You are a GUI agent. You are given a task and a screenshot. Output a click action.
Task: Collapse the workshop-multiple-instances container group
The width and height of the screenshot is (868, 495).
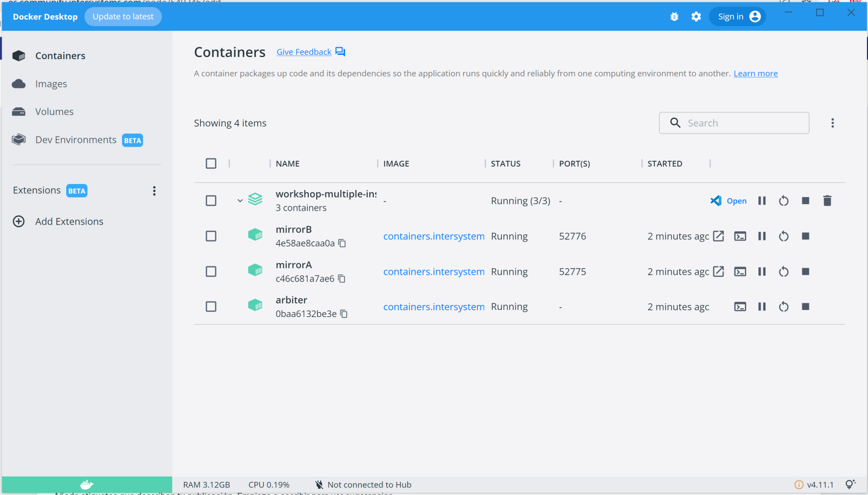point(240,201)
